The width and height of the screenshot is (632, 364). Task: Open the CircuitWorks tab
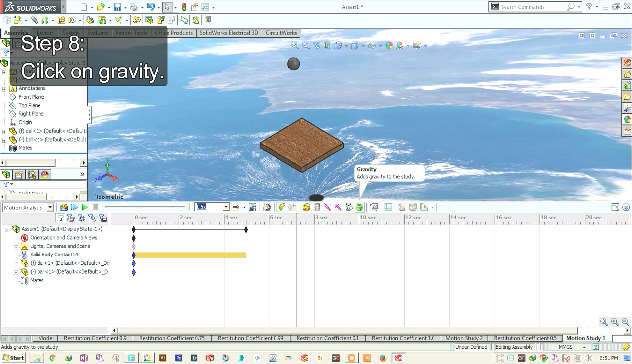click(281, 33)
